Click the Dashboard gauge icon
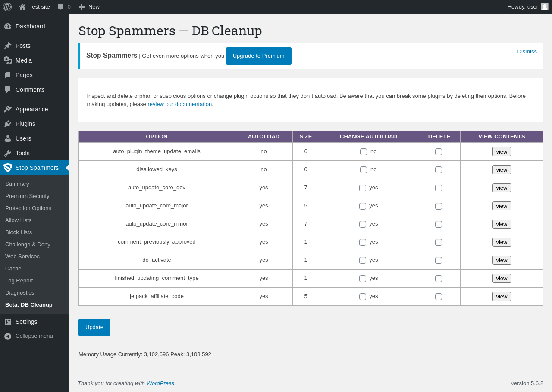 click(8, 26)
